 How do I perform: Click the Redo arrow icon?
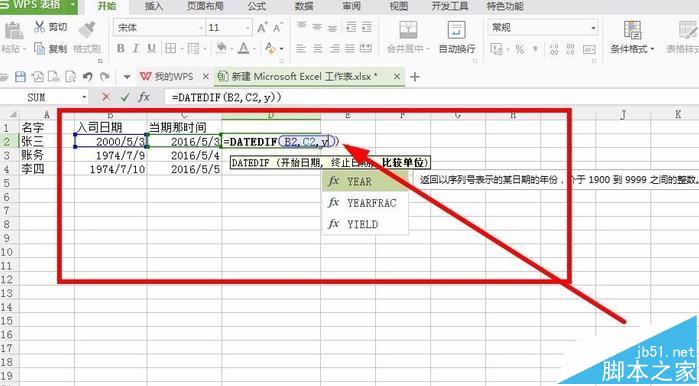(104, 77)
